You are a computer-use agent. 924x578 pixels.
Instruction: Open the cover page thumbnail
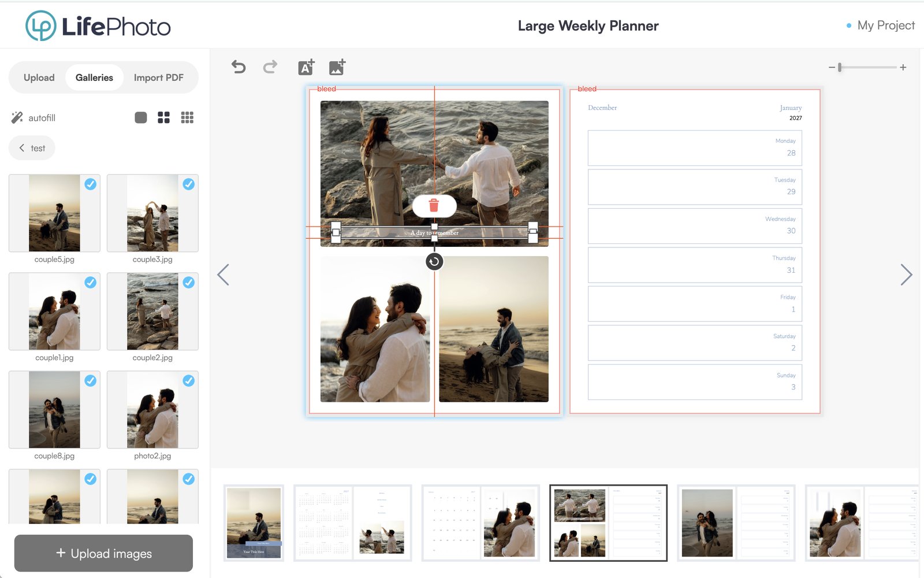click(254, 523)
